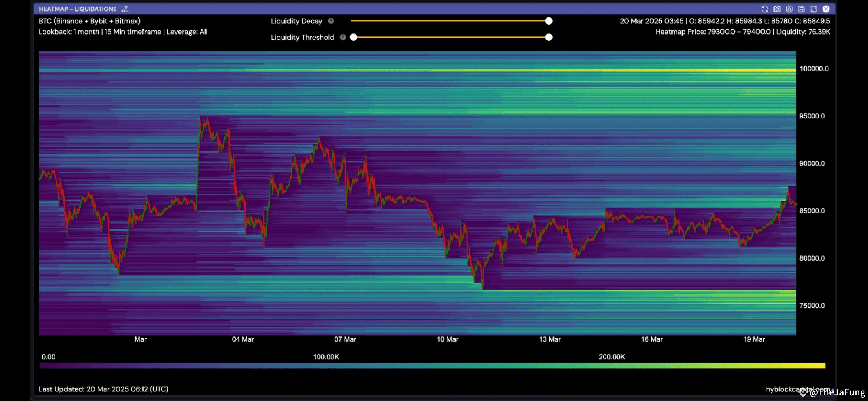The height and width of the screenshot is (401, 868).
Task: Click the 0.00 color scale label
Action: pyautogui.click(x=48, y=357)
